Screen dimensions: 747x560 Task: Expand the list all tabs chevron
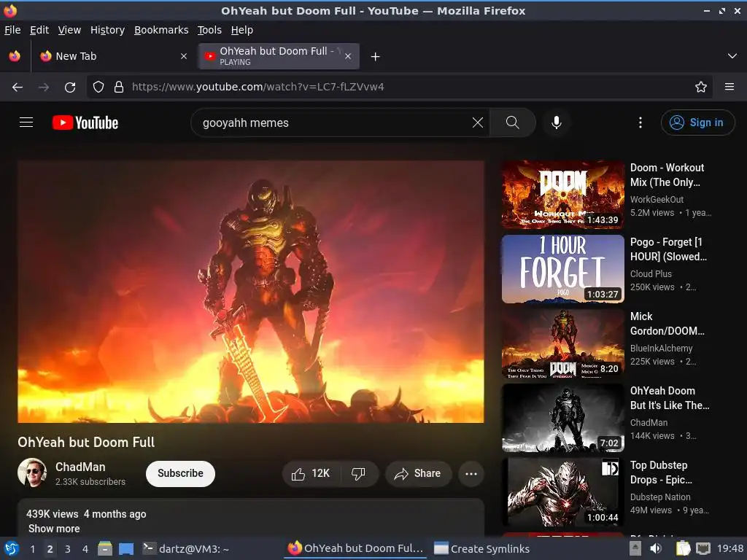point(732,56)
